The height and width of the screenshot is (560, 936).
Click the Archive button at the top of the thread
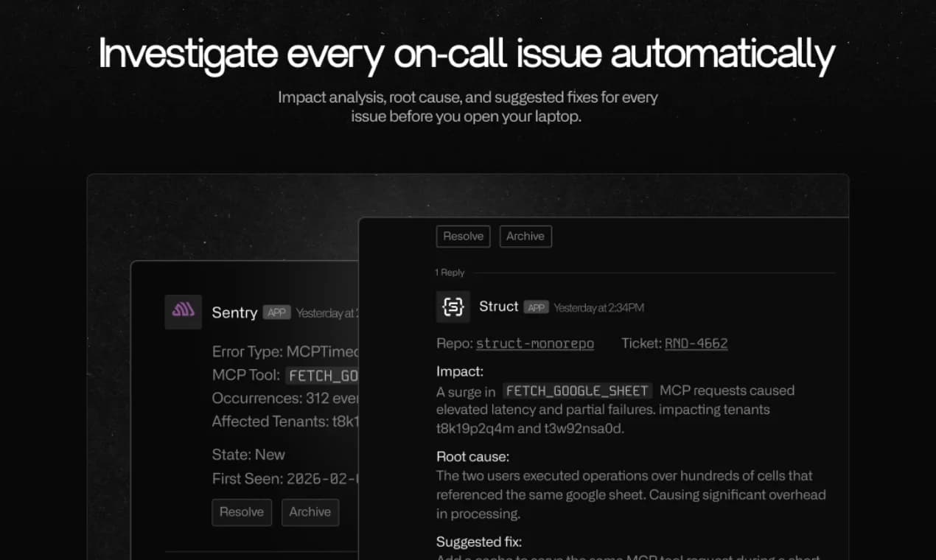(525, 236)
